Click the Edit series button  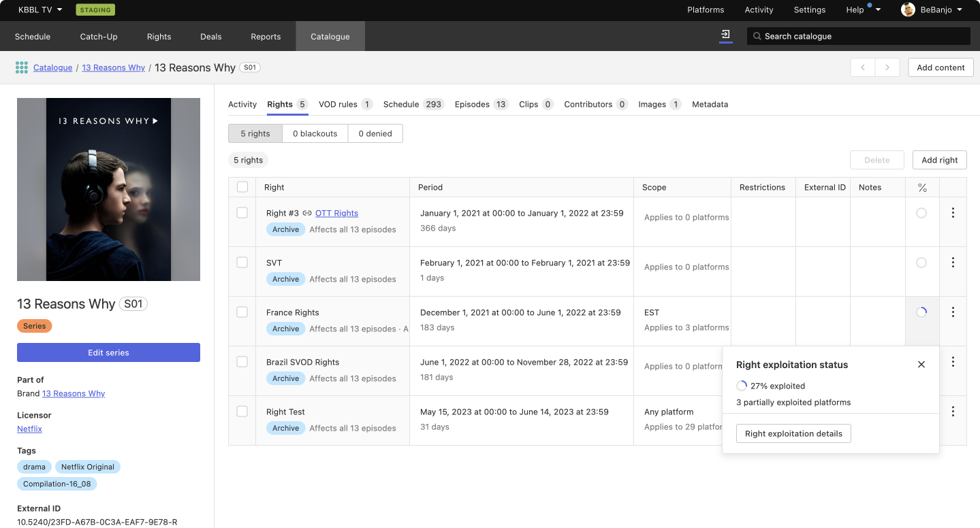[108, 352]
